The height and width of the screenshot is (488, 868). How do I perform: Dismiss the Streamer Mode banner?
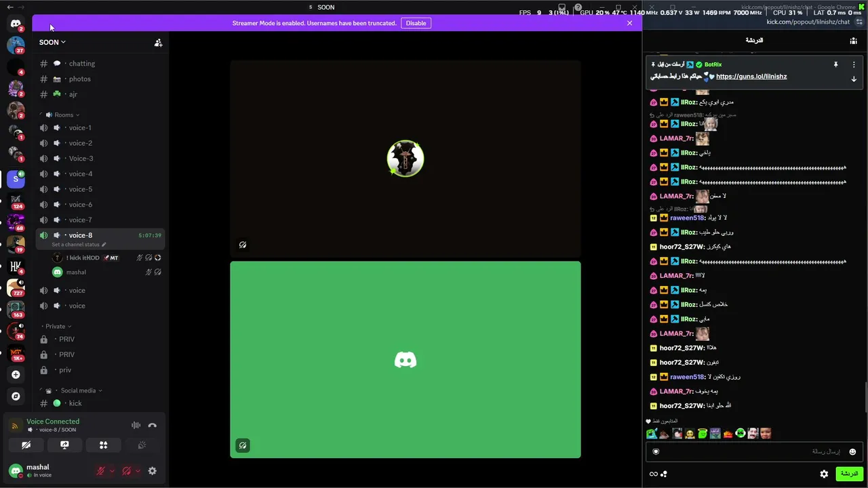click(629, 23)
